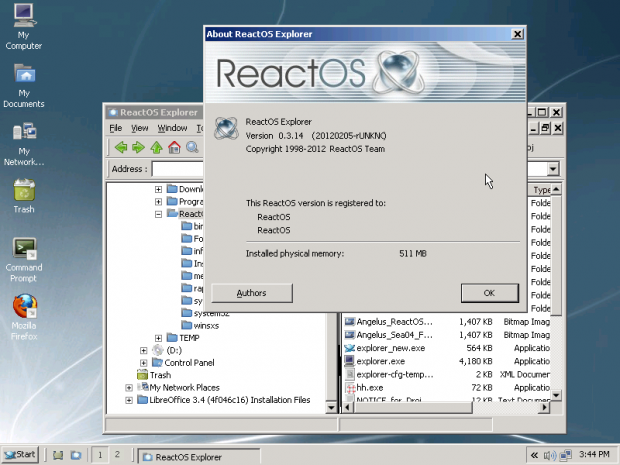The image size is (620, 465).
Task: Expand the (D:) drive node
Action: click(x=143, y=350)
